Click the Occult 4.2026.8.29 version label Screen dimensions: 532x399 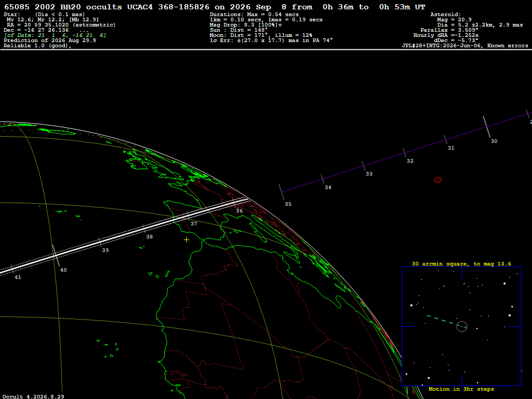(33, 396)
